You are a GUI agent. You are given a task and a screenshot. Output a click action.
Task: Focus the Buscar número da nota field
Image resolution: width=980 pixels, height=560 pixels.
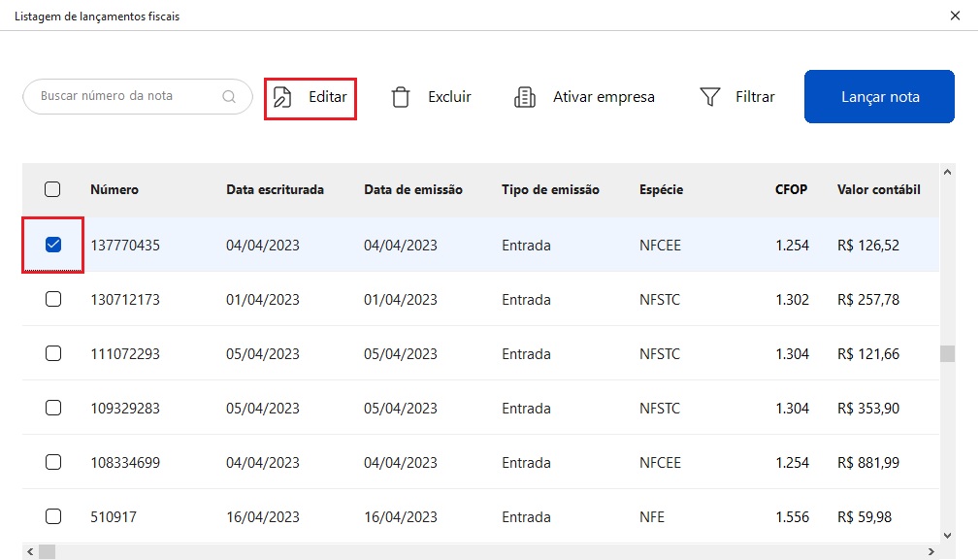point(138,96)
